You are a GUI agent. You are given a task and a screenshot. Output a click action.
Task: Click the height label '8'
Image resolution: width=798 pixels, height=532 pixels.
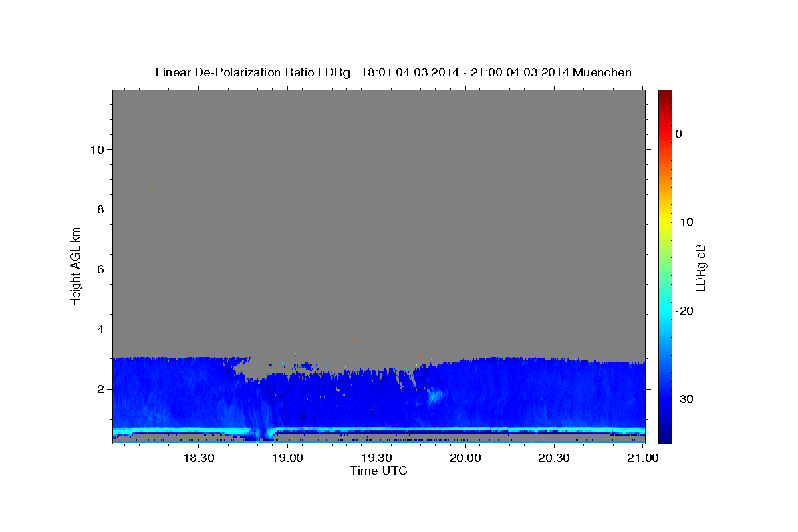[99, 209]
